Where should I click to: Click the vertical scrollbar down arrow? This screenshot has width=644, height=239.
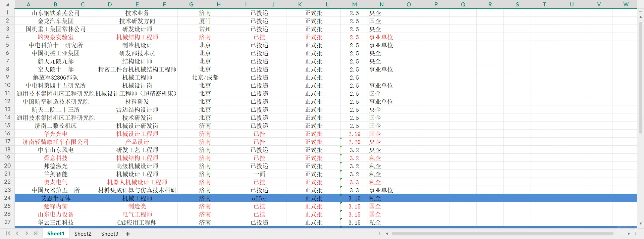tap(641, 223)
